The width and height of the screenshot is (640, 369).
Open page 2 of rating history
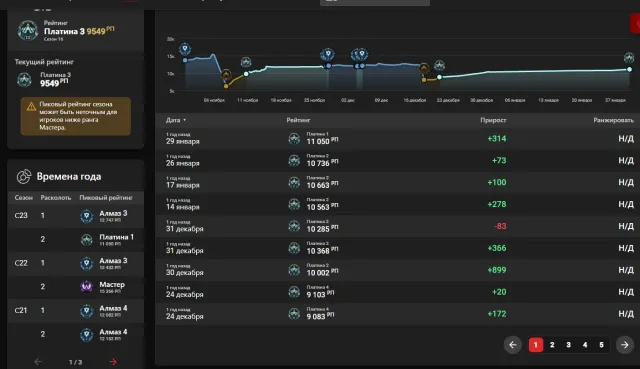coord(552,345)
